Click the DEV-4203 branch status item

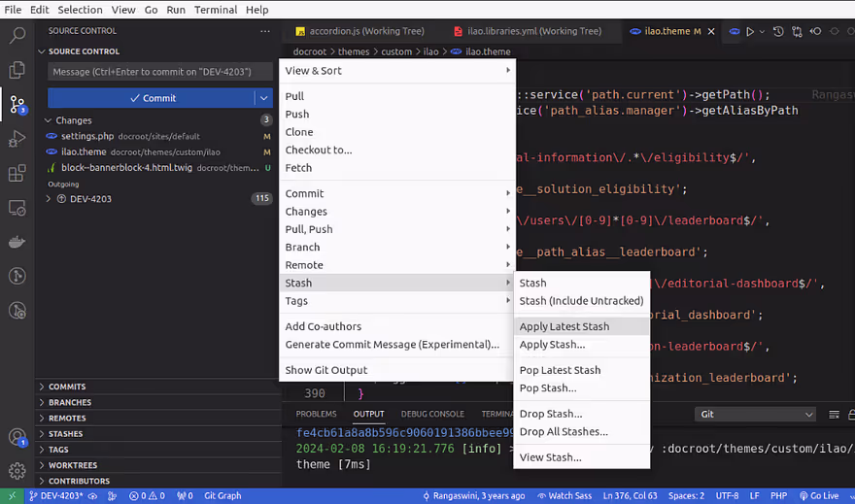click(x=55, y=496)
